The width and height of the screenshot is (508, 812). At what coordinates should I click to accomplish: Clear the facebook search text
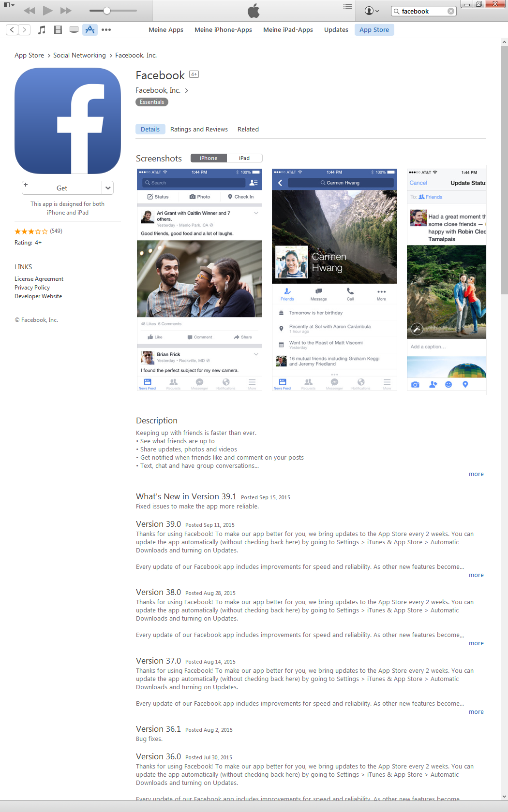450,11
